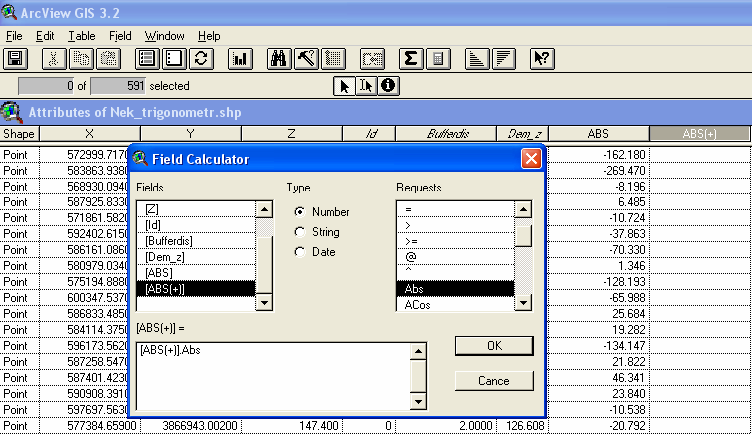Click Fields list down scroll arrow
Screen dimensions: 752x434
pos(264,303)
